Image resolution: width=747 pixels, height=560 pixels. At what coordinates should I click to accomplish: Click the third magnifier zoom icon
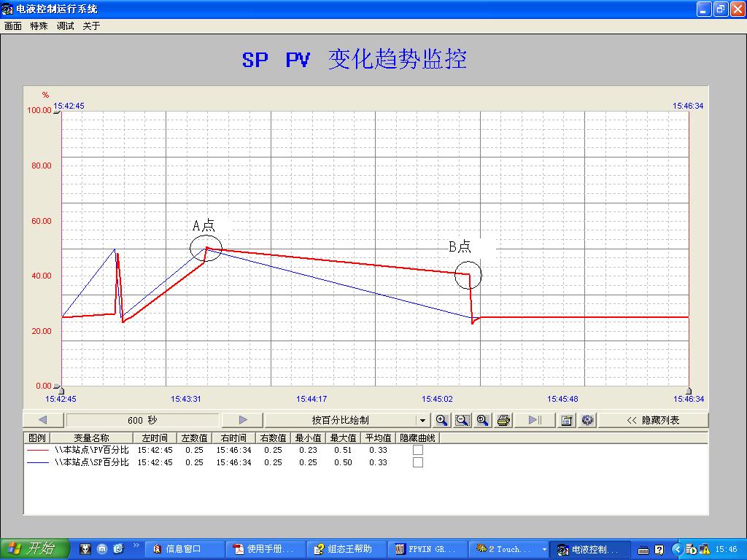point(483,420)
